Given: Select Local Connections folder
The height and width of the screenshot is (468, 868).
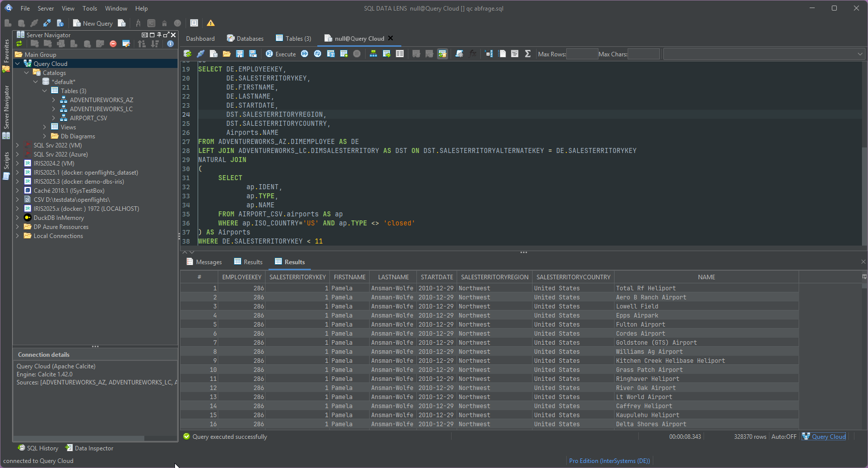Looking at the screenshot, I should coord(58,236).
